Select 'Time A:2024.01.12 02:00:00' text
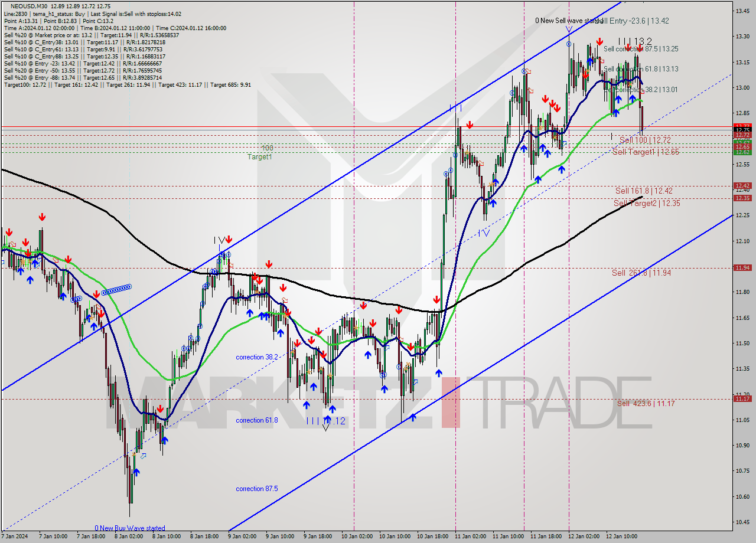Viewport: 756px width, 543px height. 39,28
